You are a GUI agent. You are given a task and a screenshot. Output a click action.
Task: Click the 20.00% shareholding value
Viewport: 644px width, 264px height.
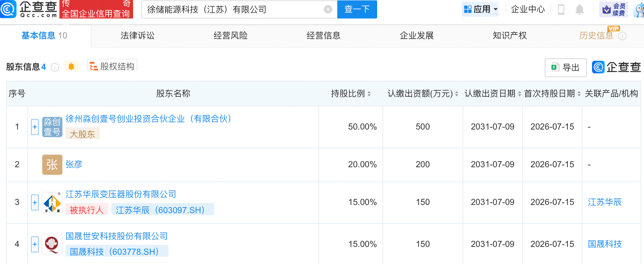(362, 164)
